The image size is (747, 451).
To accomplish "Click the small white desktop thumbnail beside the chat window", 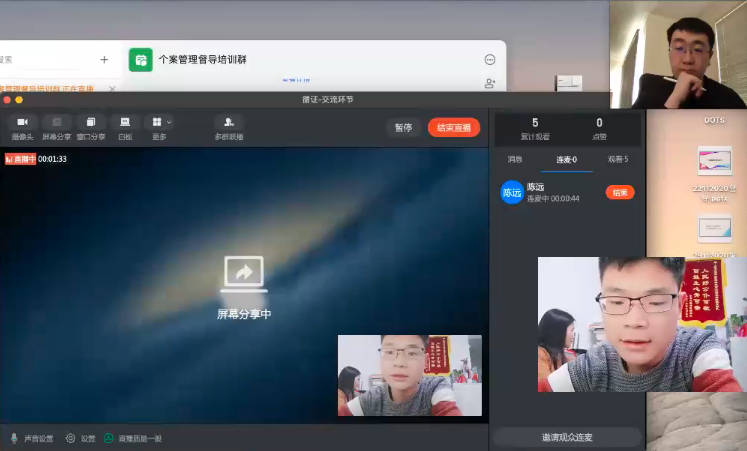I will tap(569, 83).
